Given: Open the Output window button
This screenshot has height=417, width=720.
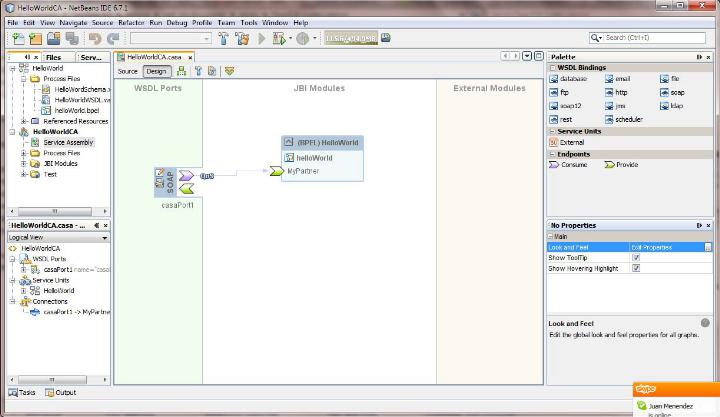Looking at the screenshot, I should pos(61,393).
